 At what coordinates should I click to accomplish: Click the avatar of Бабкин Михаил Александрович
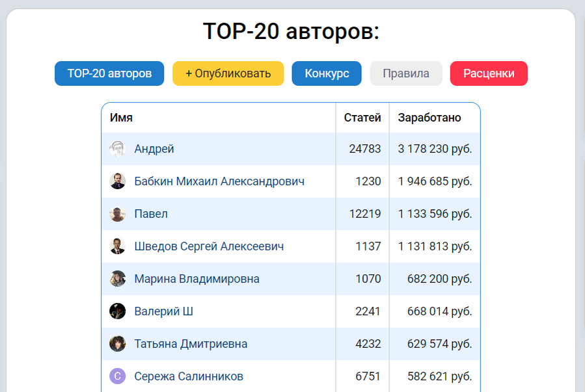(118, 181)
